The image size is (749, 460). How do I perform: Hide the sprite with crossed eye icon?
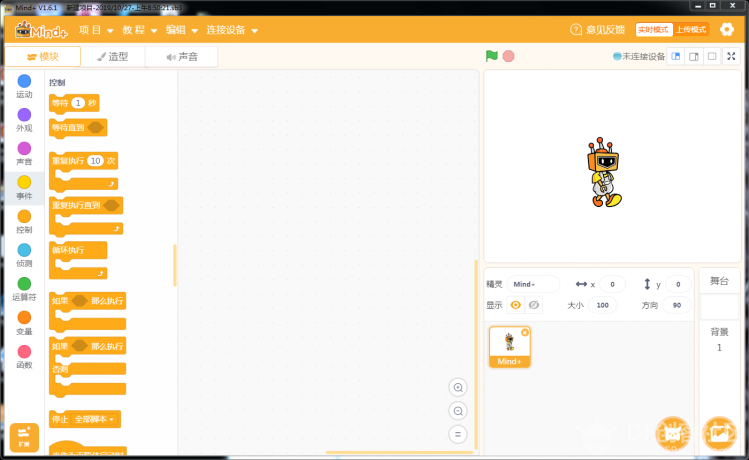click(x=534, y=305)
